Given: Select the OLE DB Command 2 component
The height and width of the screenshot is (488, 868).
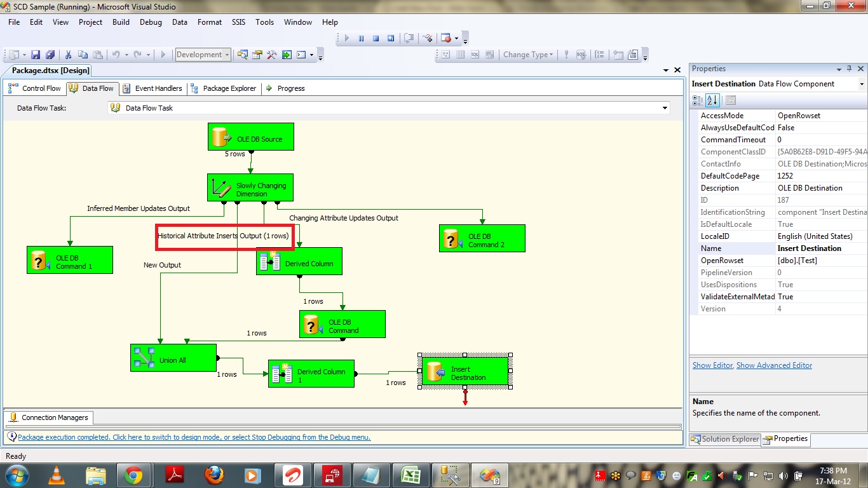Looking at the screenshot, I should pyautogui.click(x=482, y=238).
